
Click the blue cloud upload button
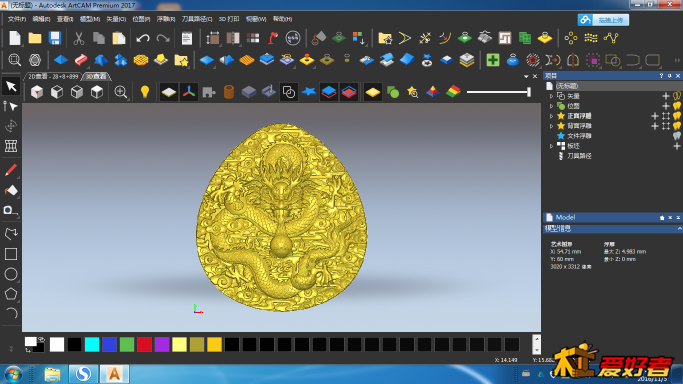(x=603, y=20)
